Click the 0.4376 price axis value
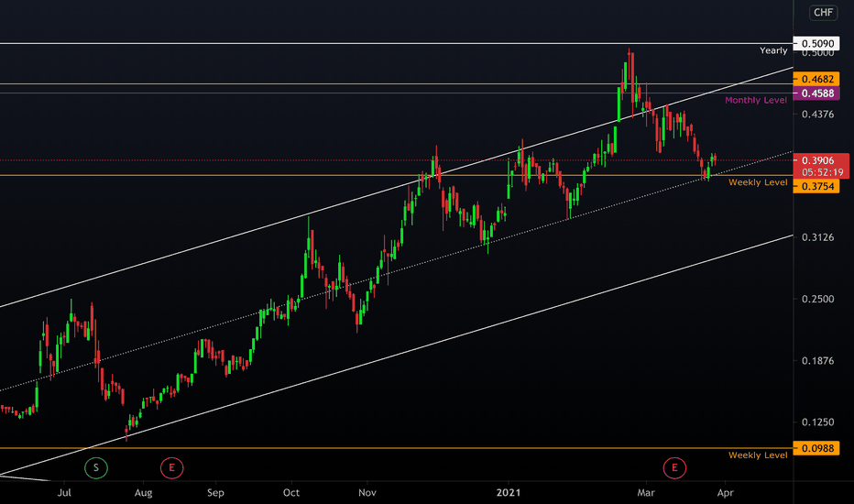854x504 pixels. click(817, 114)
